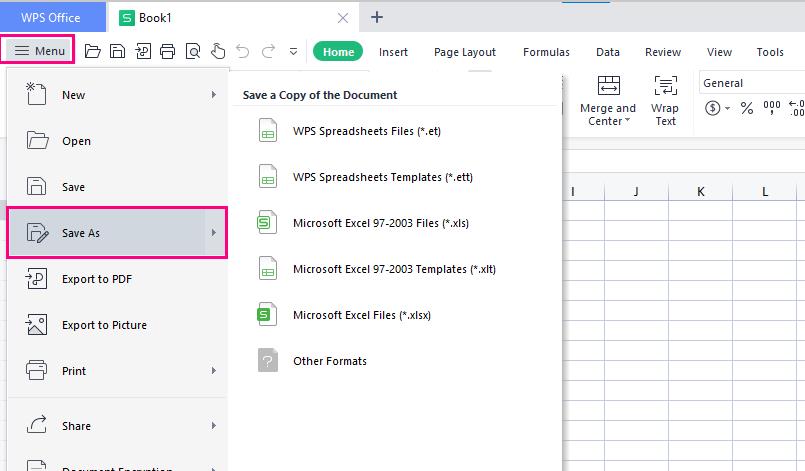The width and height of the screenshot is (805, 471).
Task: Click the Save As pencil icon
Action: pyautogui.click(x=37, y=233)
